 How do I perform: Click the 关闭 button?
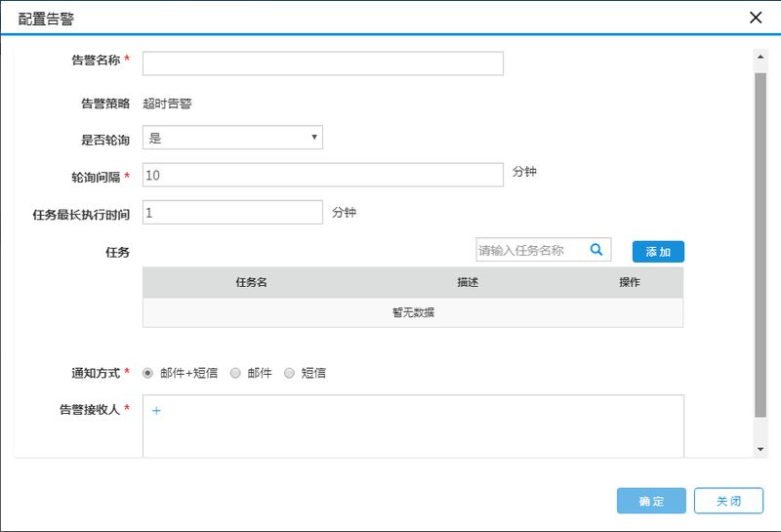[x=728, y=501]
